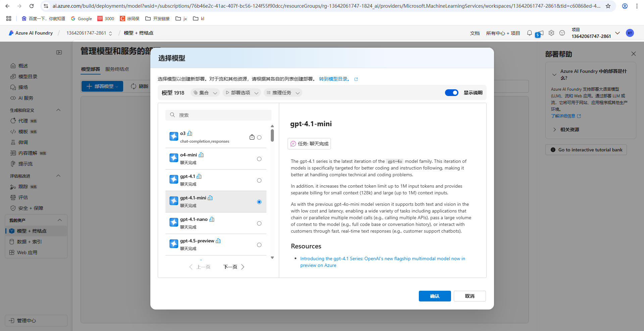Select the gpt-4.5-preview radio button
The image size is (644, 331).
coord(259,245)
